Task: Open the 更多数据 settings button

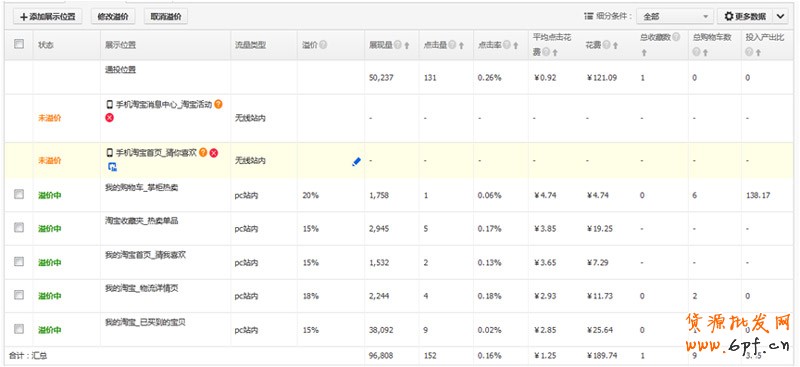Action: 745,16
